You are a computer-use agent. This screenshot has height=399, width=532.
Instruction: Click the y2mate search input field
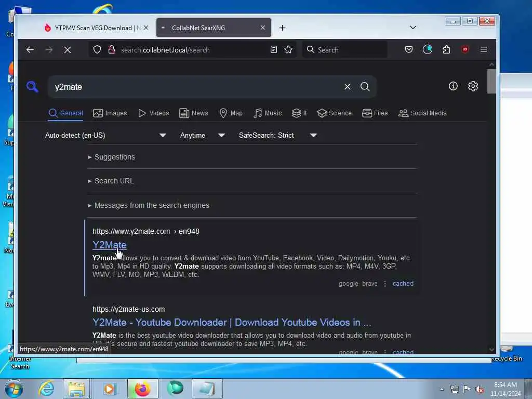tap(197, 87)
